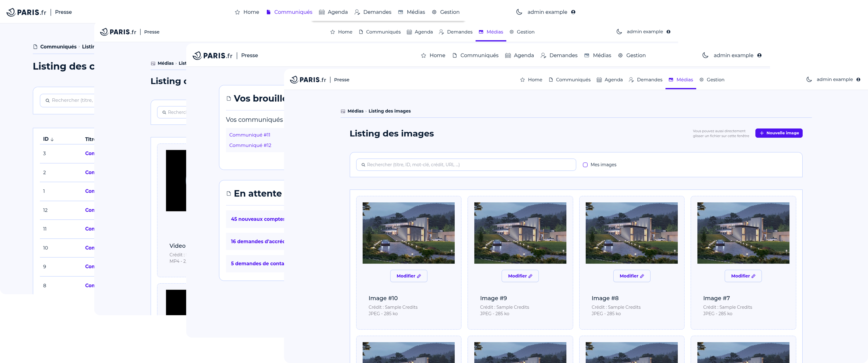Click the Agenda calendar icon in front navbar
Viewport: 868px width, 363px height.
(599, 80)
